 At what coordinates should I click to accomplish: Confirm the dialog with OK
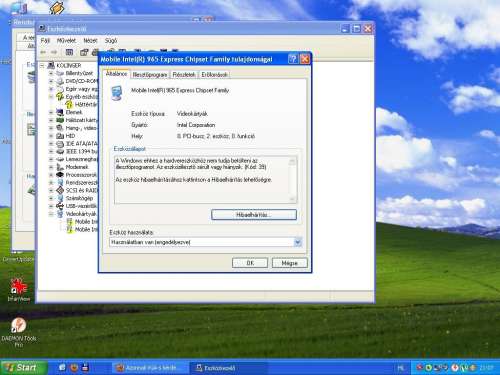pyautogui.click(x=250, y=263)
